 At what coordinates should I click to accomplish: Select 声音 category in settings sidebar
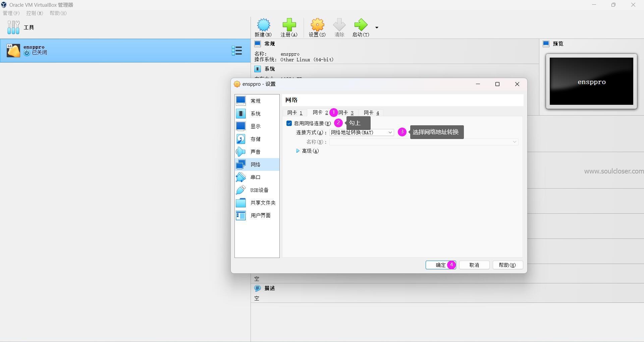[257, 152]
